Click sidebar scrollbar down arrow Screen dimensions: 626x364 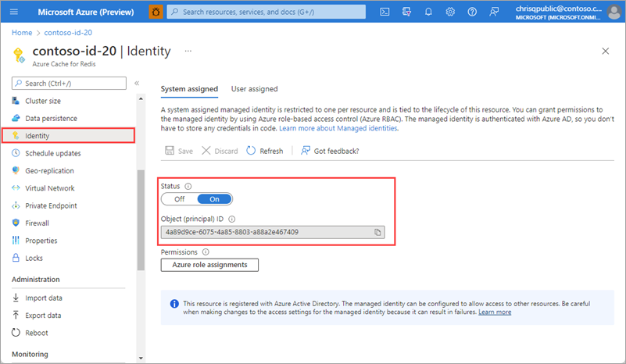(x=141, y=358)
